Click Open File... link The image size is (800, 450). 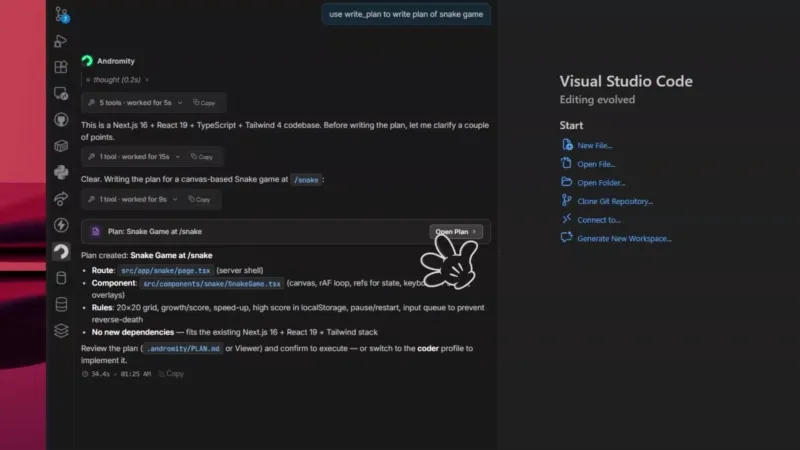(596, 164)
